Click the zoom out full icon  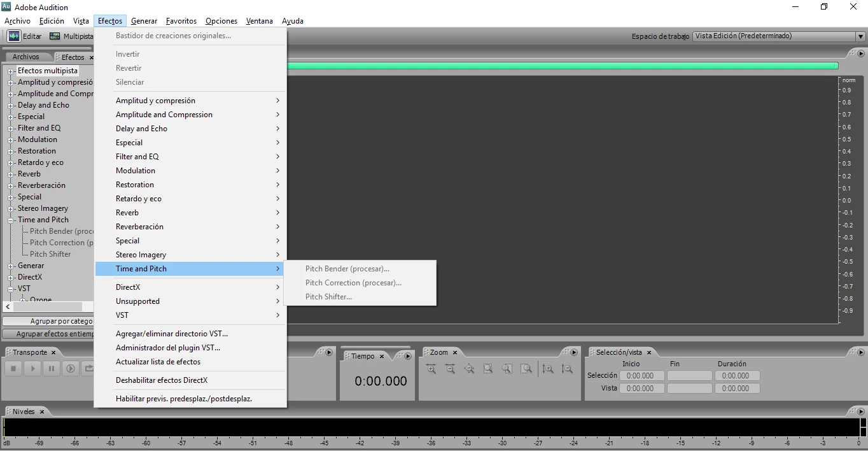point(469,368)
